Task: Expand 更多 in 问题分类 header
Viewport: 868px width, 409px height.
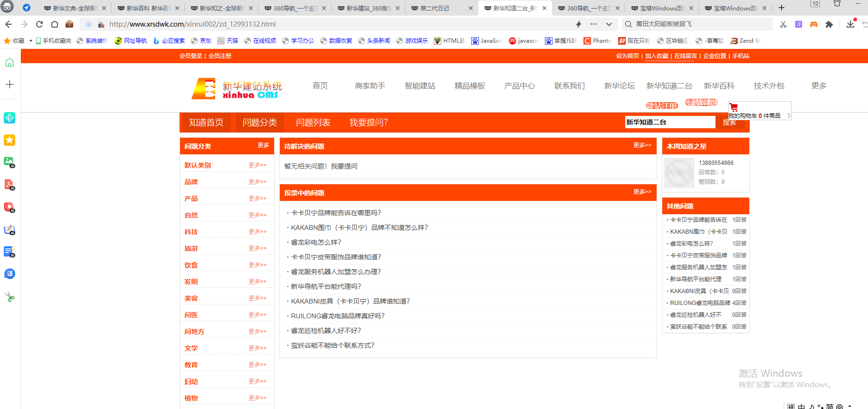Action: [263, 145]
